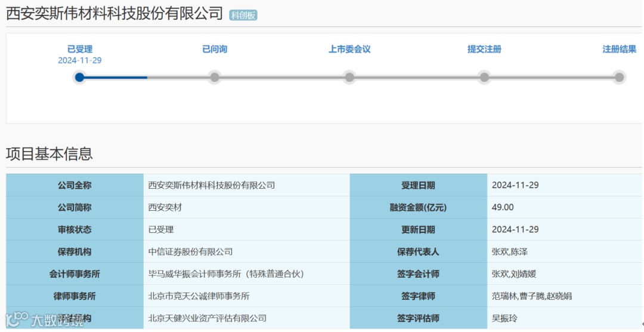Click the 审核状态 value 已受理
The width and height of the screenshot is (644, 332).
tap(161, 230)
